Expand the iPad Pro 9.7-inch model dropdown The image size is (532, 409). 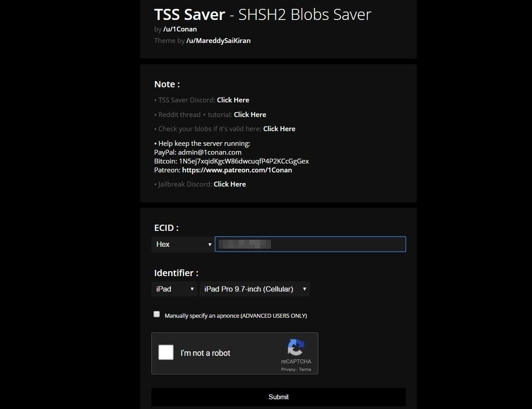pos(254,289)
